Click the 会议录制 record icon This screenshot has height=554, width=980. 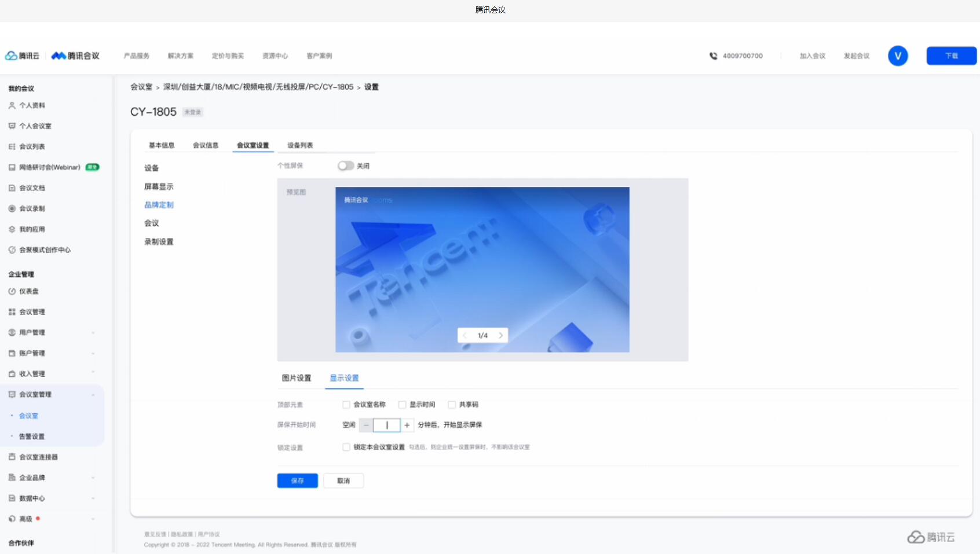tap(12, 208)
